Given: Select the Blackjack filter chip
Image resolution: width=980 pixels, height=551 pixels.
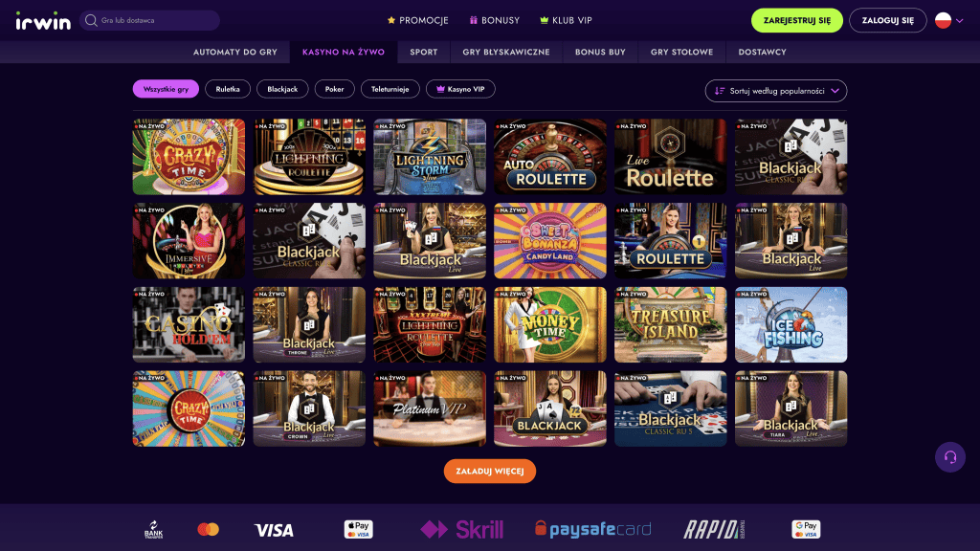Looking at the screenshot, I should coord(282,89).
